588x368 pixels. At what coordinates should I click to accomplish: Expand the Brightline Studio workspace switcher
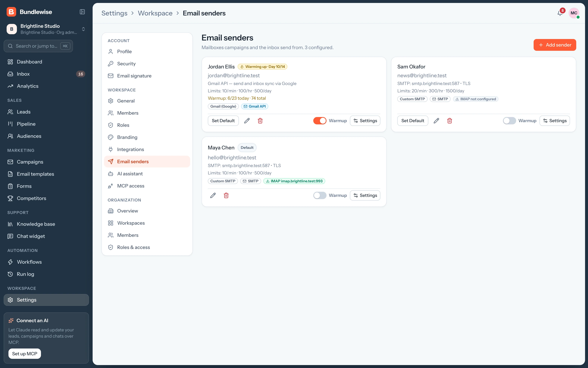pyautogui.click(x=46, y=29)
